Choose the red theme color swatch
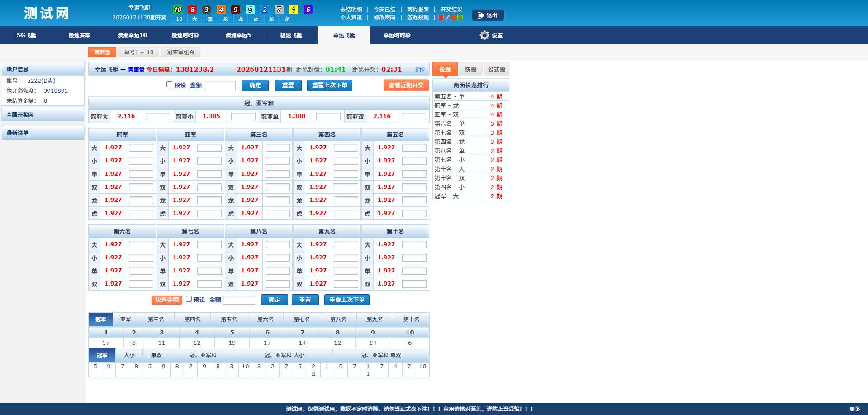 441,18
